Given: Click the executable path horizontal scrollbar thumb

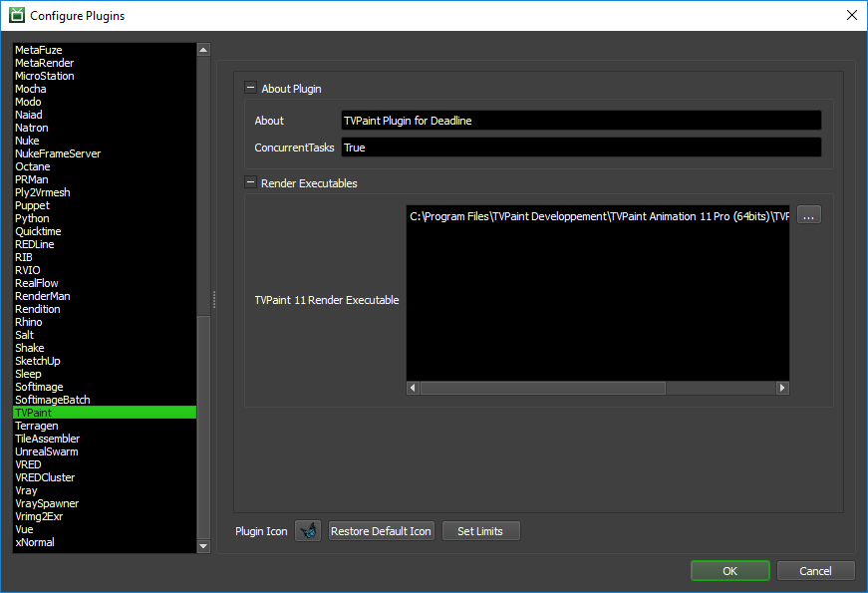Looking at the screenshot, I should 543,388.
